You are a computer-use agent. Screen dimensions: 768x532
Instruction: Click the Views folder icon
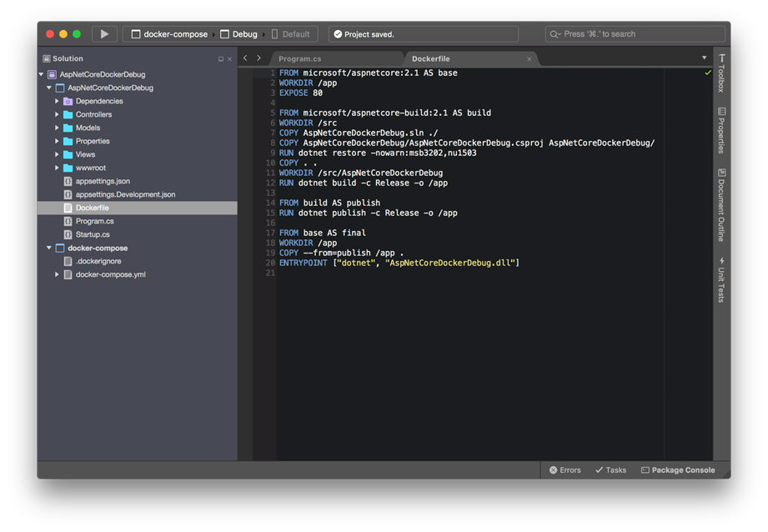pos(68,154)
